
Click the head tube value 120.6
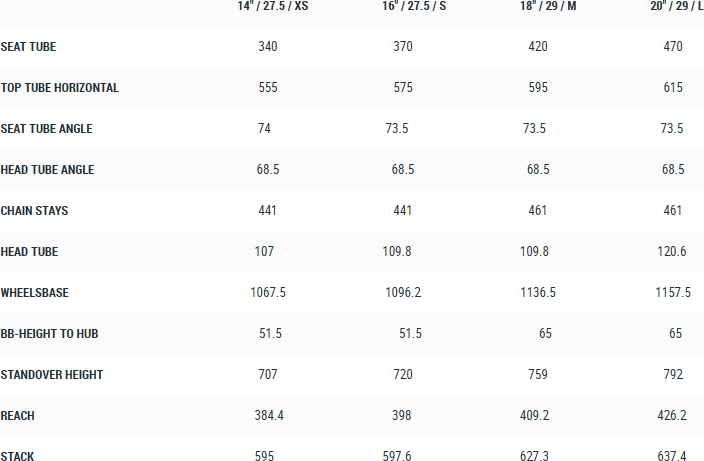pos(673,252)
